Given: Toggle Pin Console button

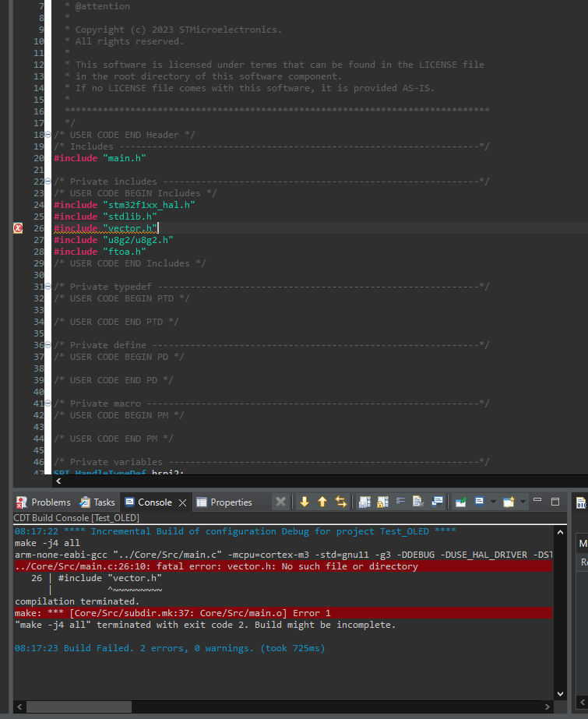Looking at the screenshot, I should point(460,502).
